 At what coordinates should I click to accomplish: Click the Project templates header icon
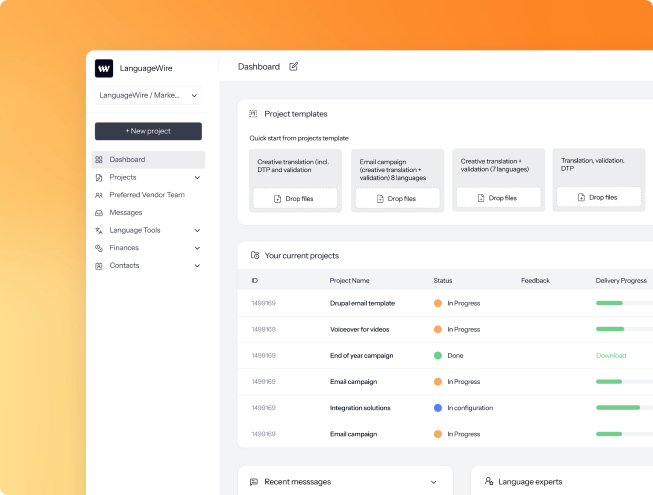click(x=253, y=114)
